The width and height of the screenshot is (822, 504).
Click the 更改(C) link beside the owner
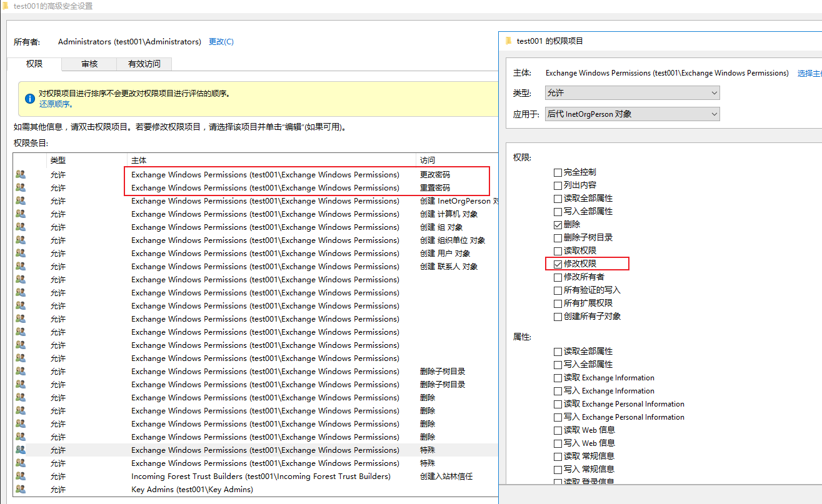(221, 41)
